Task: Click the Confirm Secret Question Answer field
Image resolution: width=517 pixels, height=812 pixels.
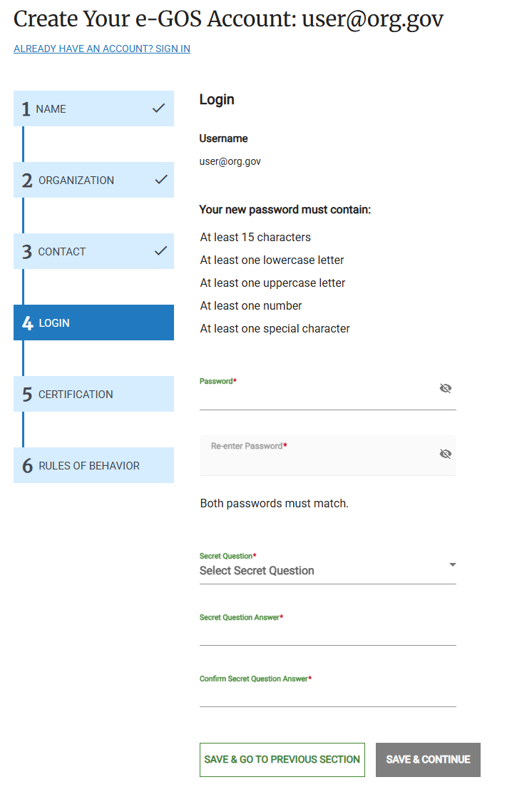Action: (328, 696)
